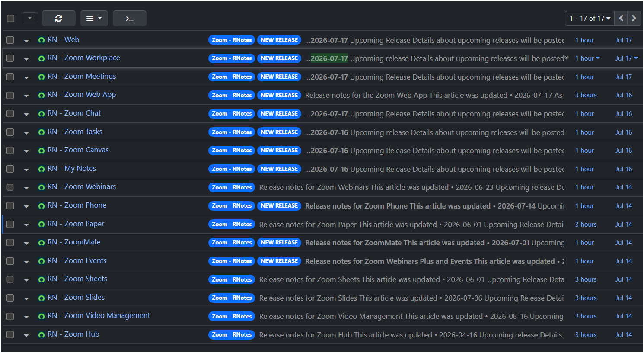Open the "RN - Zoom Web App" link
The width and height of the screenshot is (644, 353).
click(82, 94)
